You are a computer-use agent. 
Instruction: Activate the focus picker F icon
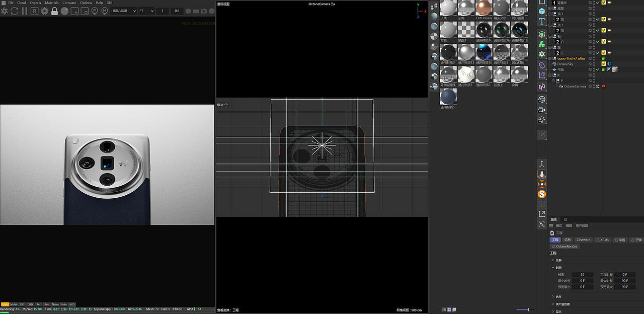94,11
